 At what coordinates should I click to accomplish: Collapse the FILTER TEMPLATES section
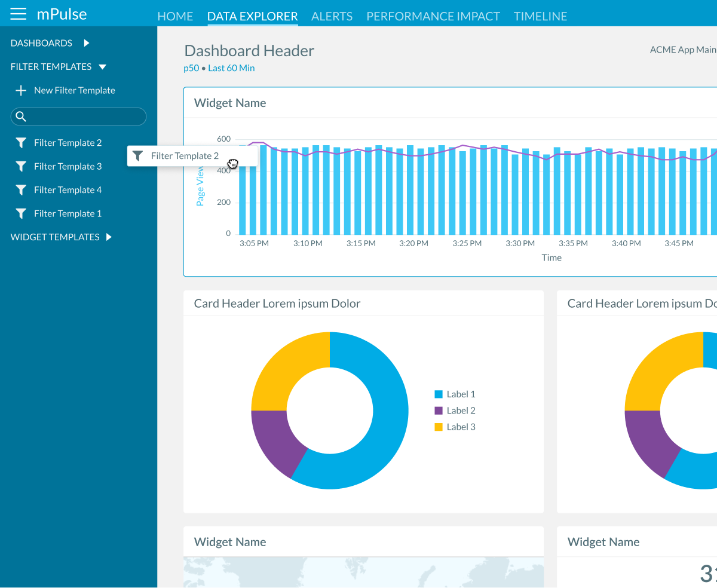pos(50,66)
